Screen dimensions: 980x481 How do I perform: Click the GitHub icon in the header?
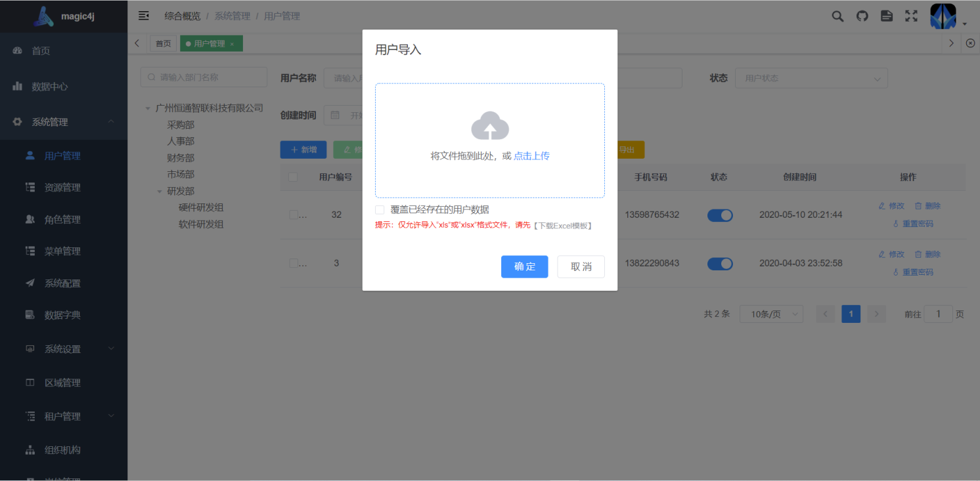(x=862, y=16)
